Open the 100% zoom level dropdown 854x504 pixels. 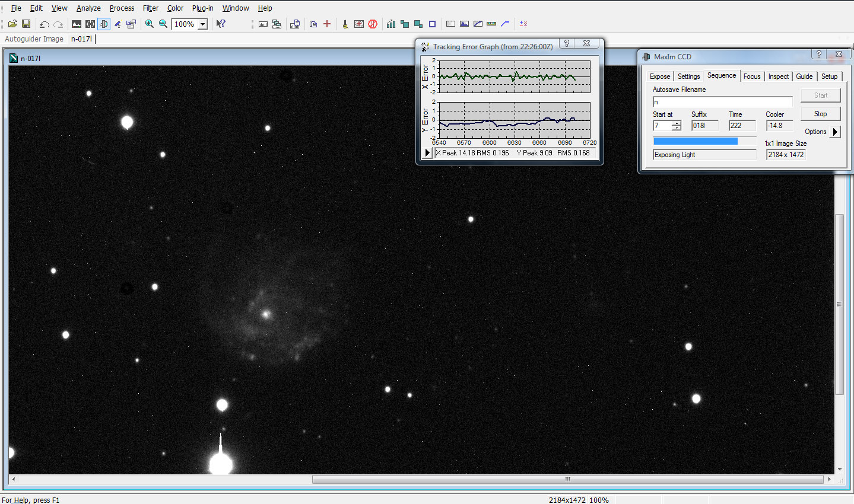point(202,24)
